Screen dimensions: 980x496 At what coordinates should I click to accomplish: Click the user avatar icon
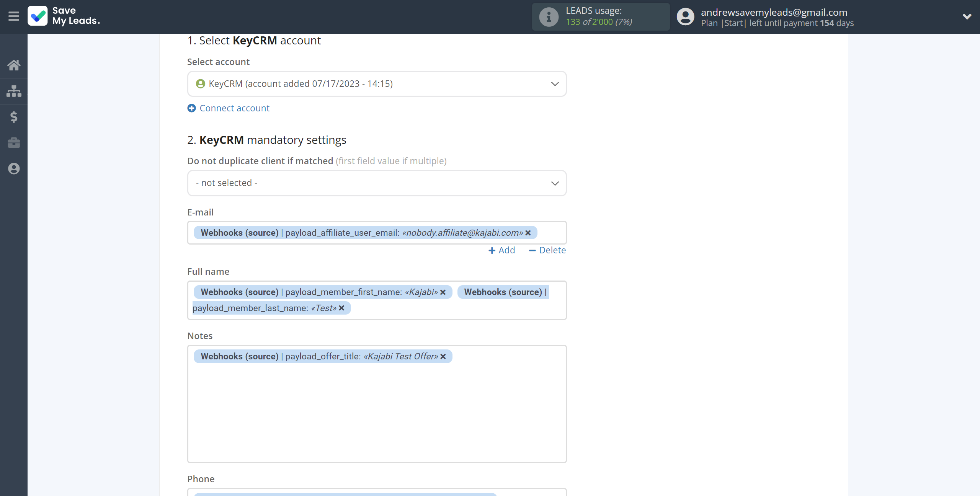tap(685, 17)
